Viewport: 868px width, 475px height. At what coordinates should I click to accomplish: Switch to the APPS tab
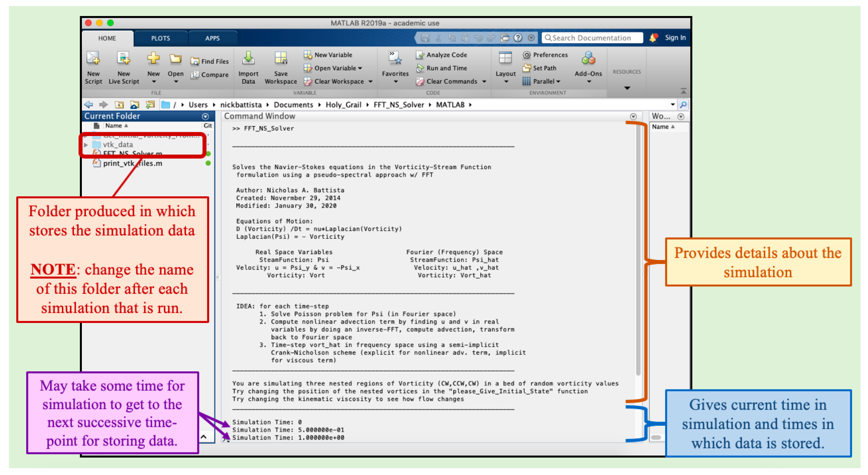pyautogui.click(x=212, y=38)
